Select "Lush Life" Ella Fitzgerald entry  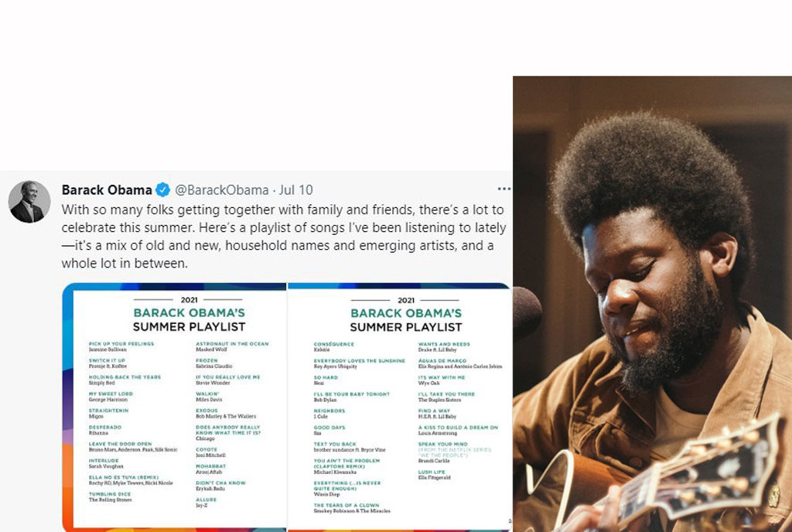(435, 475)
